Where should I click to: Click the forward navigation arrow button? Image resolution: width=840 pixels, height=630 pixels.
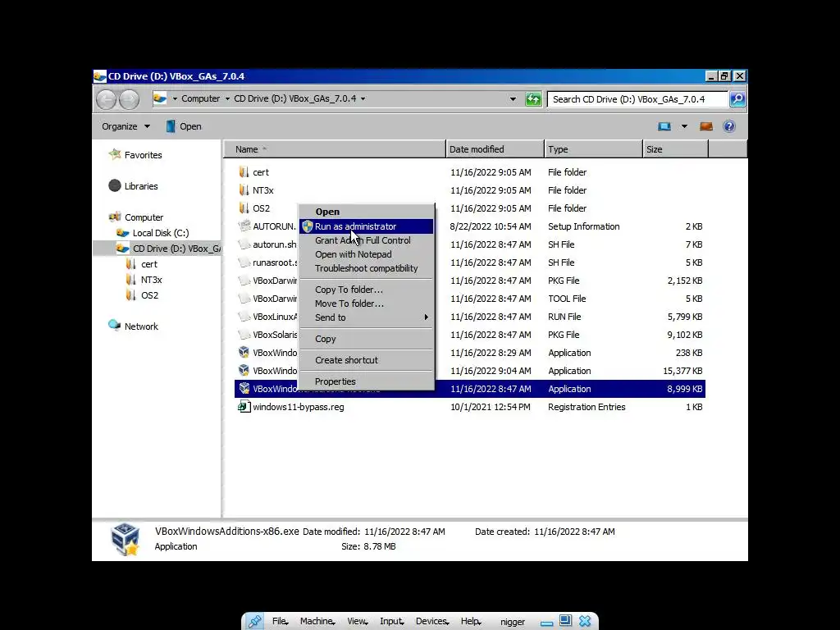tap(129, 99)
